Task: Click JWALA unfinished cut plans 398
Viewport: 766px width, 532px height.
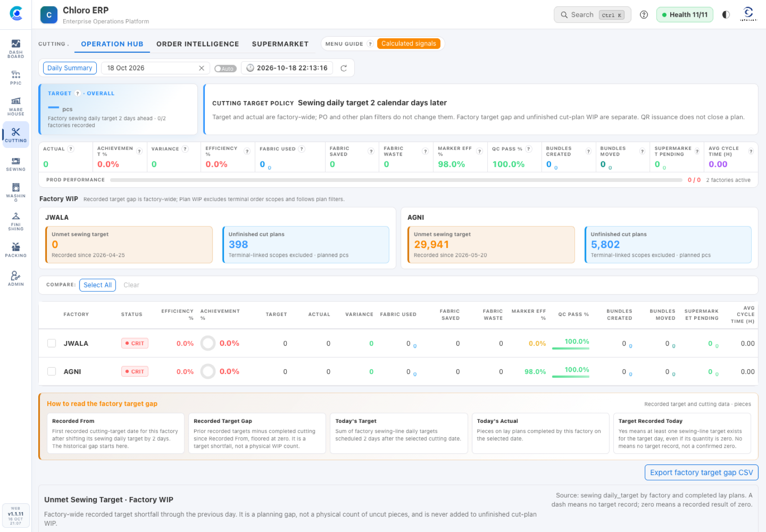Action: 238,245
